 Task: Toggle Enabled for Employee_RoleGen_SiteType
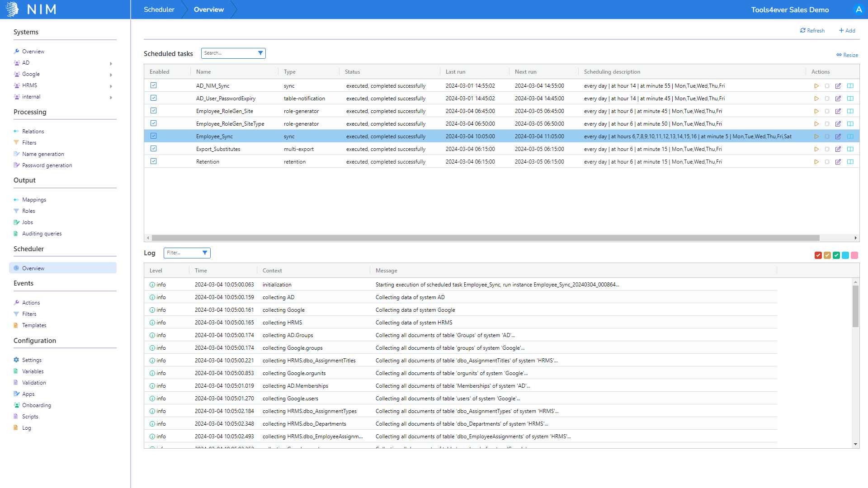click(154, 123)
